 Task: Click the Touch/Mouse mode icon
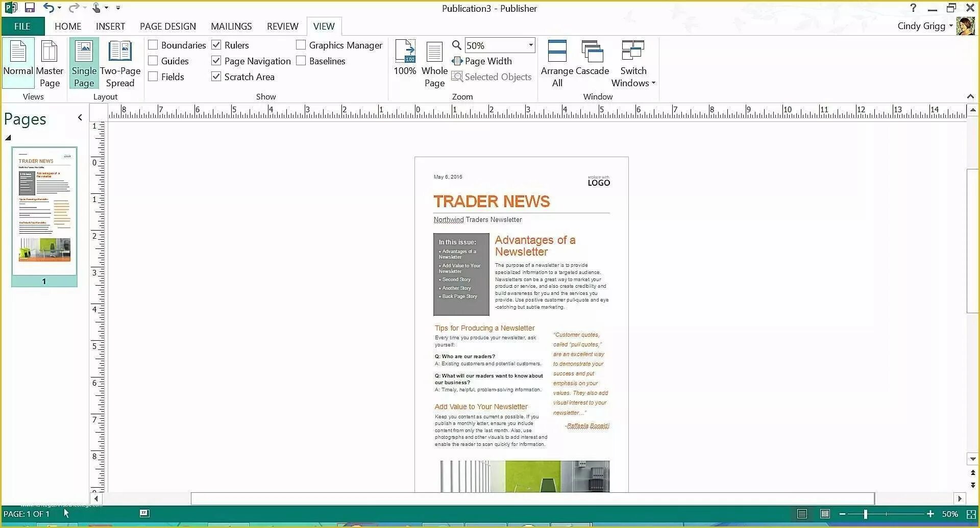96,8
